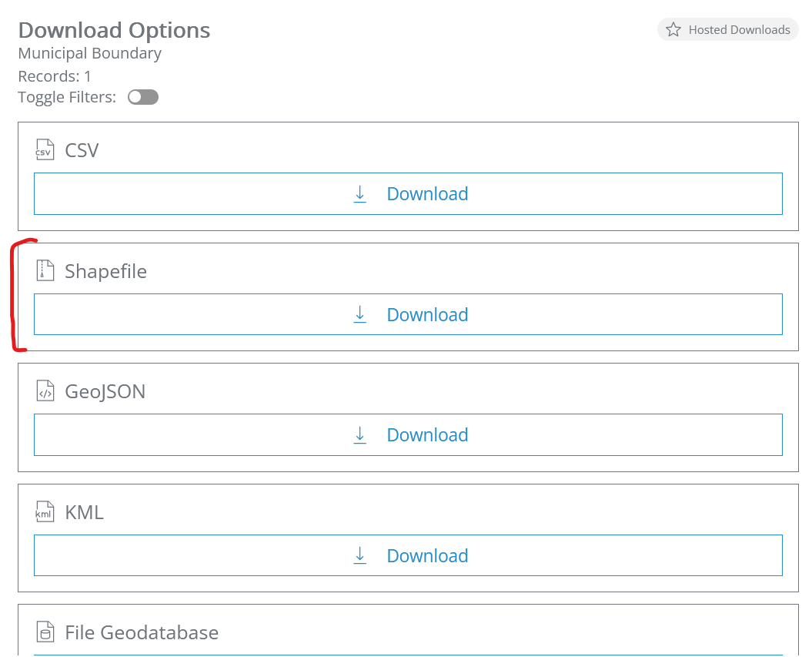Click the download arrow icon under CSV
The image size is (812, 657).
[359, 194]
